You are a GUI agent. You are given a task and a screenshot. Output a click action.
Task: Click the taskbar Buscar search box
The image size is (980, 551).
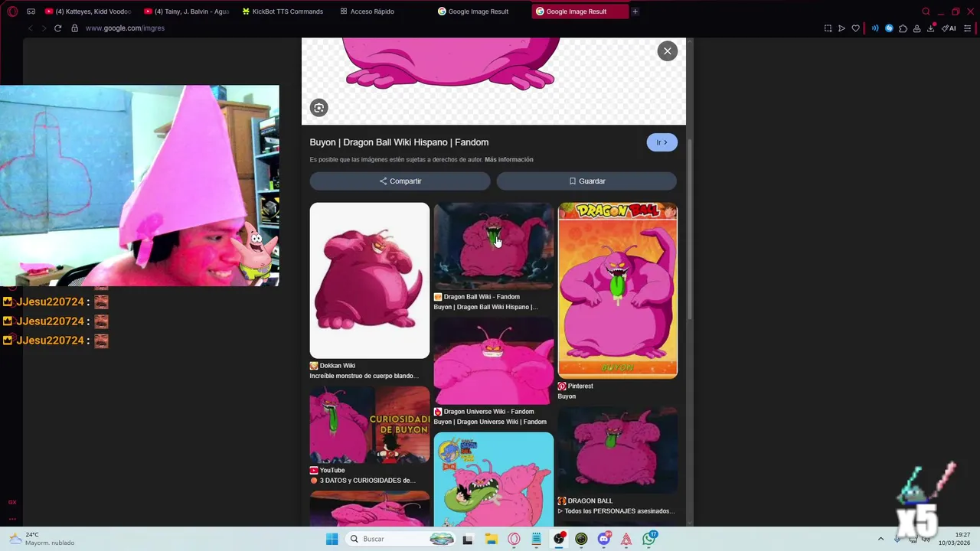tap(401, 539)
